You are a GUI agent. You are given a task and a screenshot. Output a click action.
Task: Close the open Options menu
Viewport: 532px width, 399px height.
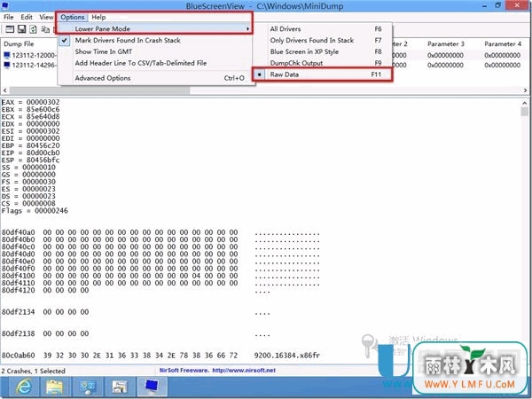coord(73,17)
